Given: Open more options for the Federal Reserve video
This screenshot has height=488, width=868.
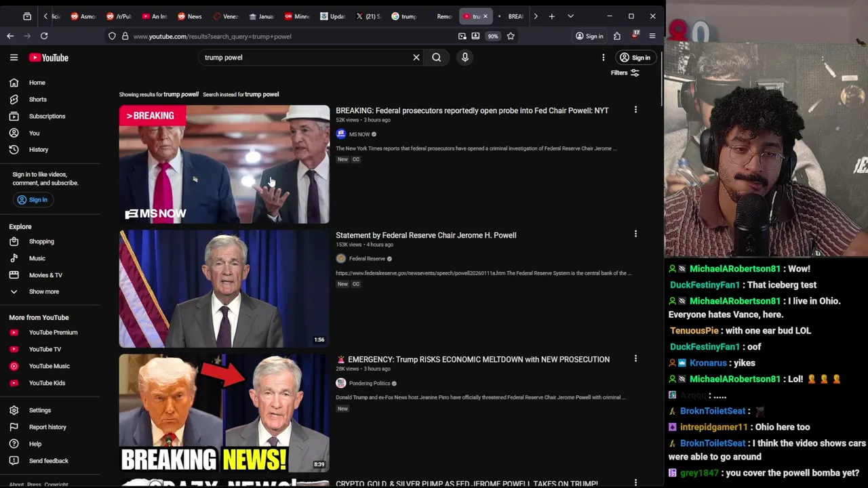Looking at the screenshot, I should (x=635, y=234).
